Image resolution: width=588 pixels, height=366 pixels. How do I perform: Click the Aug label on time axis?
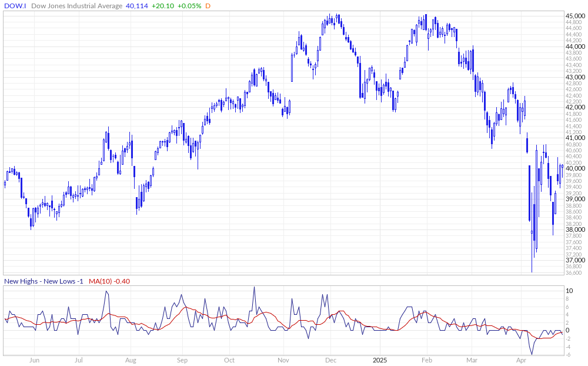(131, 360)
